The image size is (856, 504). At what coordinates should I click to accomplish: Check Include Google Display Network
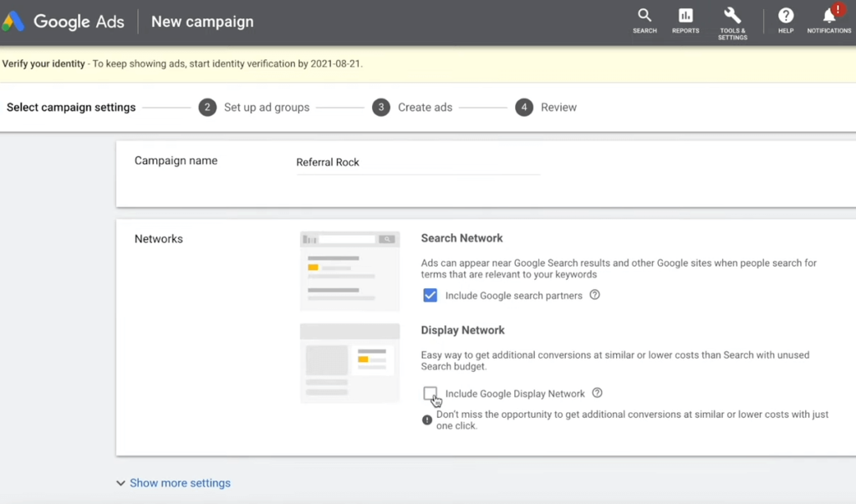tap(431, 393)
